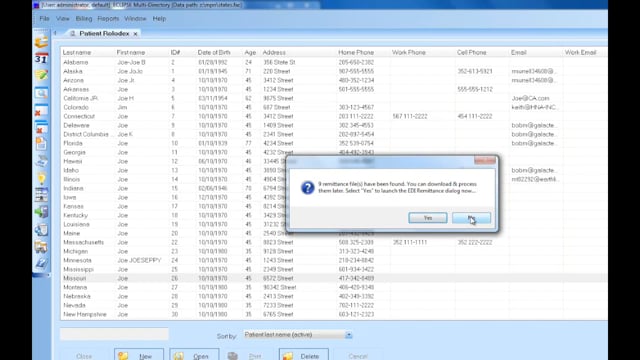
Task: Click the Joe@CA.com email cell
Action: click(530, 98)
